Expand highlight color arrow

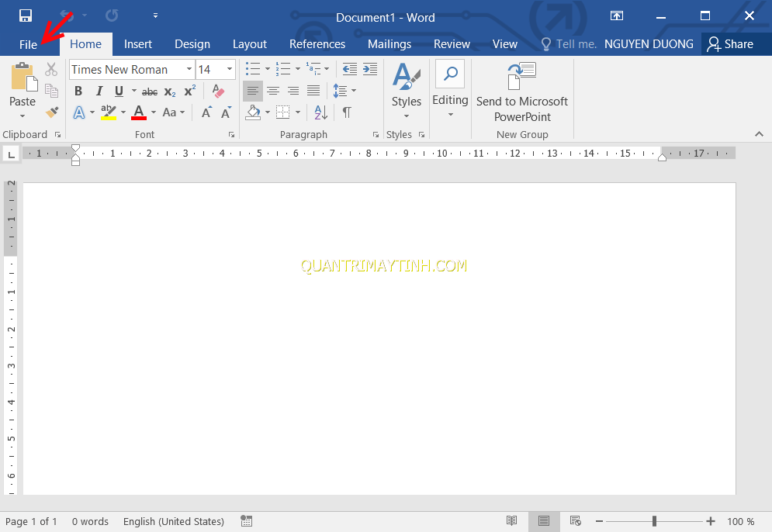[x=123, y=112]
